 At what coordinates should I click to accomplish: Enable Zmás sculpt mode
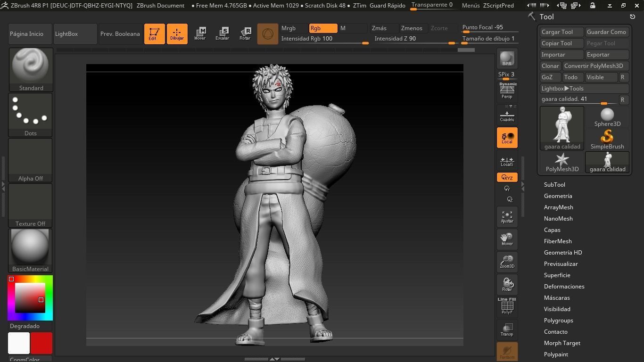tap(384, 28)
